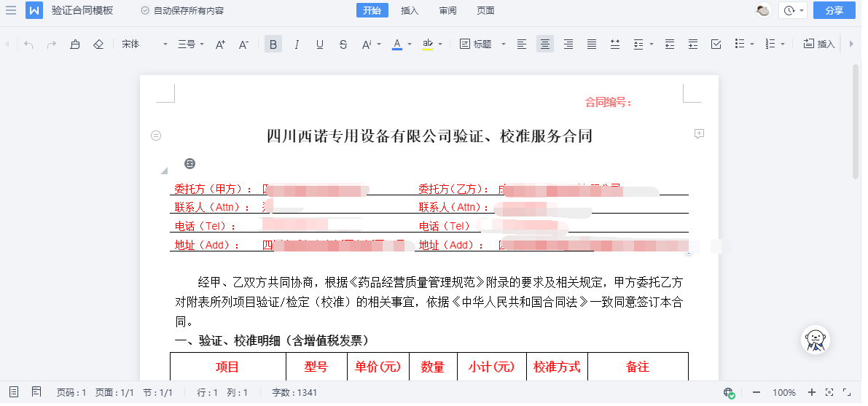This screenshot has height=406, width=868.
Task: Open the document outline panel icon
Action: (15, 392)
